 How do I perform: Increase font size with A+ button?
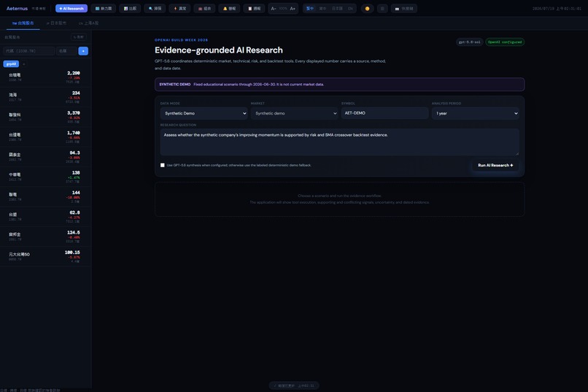(x=293, y=8)
